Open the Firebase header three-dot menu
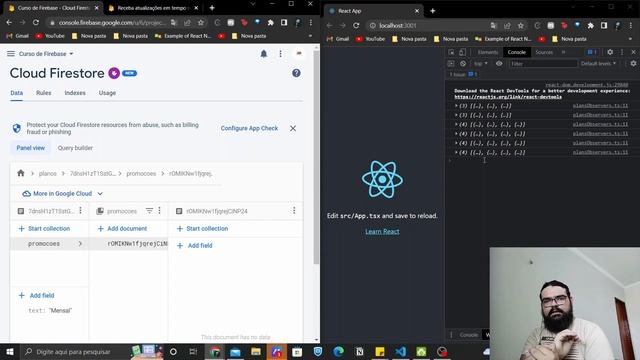 (280, 53)
